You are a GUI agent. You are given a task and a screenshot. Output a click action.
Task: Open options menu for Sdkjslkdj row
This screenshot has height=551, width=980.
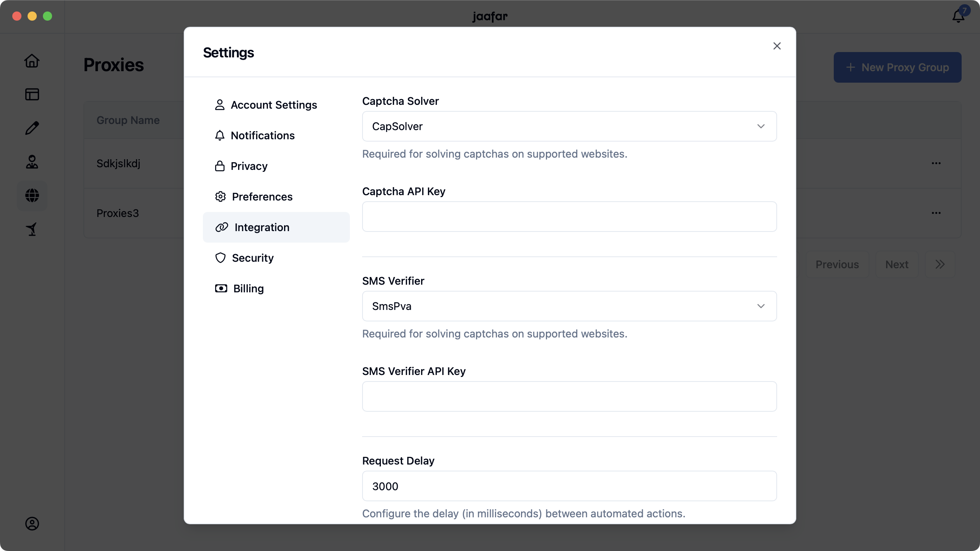coord(936,163)
